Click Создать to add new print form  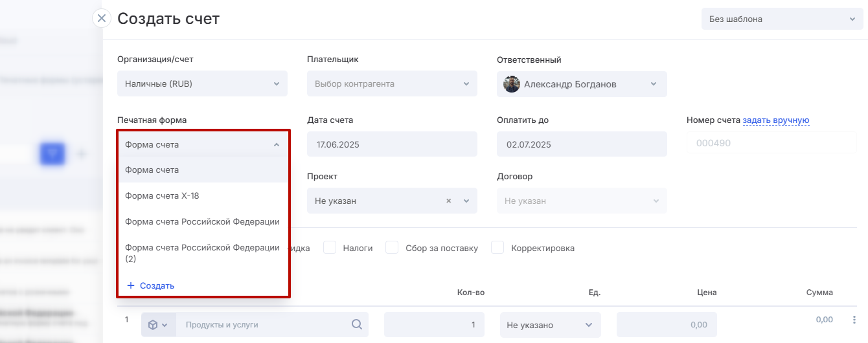click(x=151, y=285)
